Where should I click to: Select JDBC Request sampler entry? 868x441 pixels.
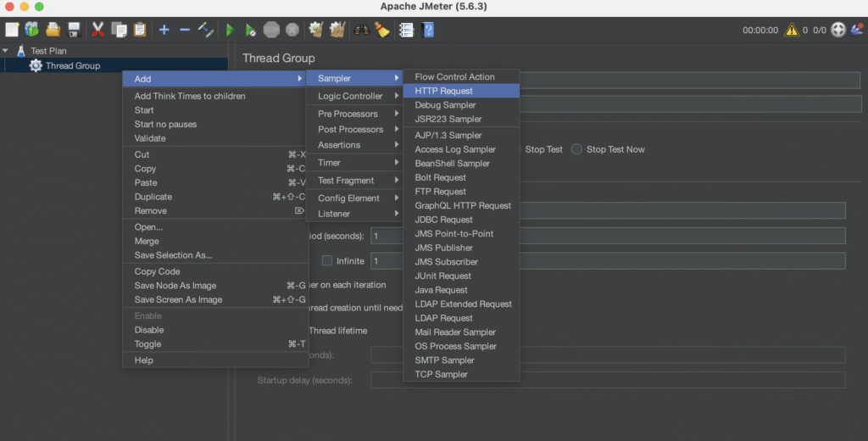[x=443, y=220]
